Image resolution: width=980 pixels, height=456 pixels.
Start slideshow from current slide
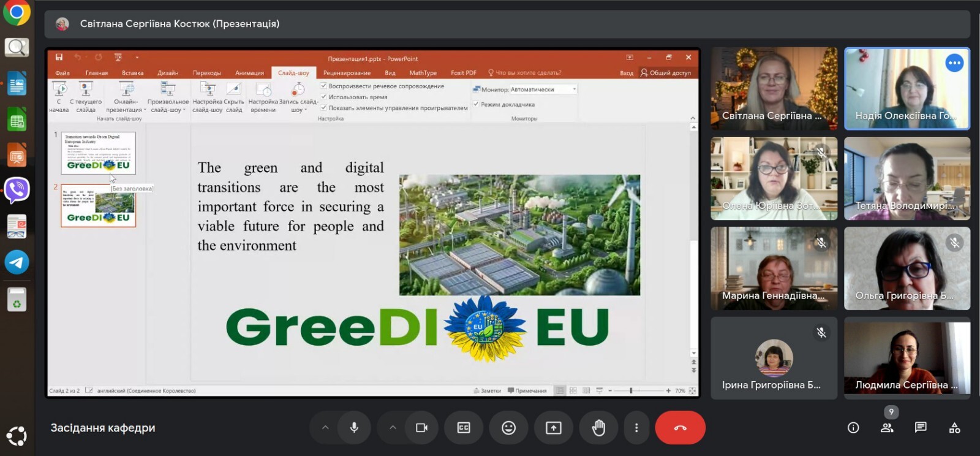[x=86, y=97]
